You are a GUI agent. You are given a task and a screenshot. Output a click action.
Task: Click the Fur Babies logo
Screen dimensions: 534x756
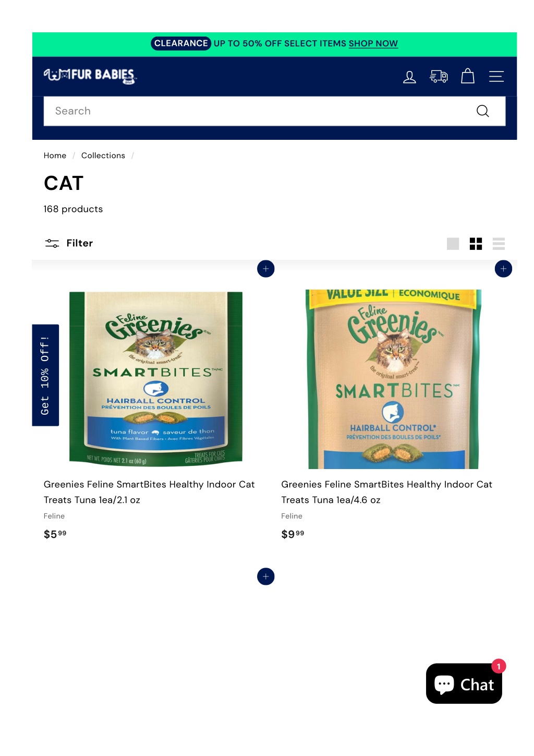pos(90,76)
